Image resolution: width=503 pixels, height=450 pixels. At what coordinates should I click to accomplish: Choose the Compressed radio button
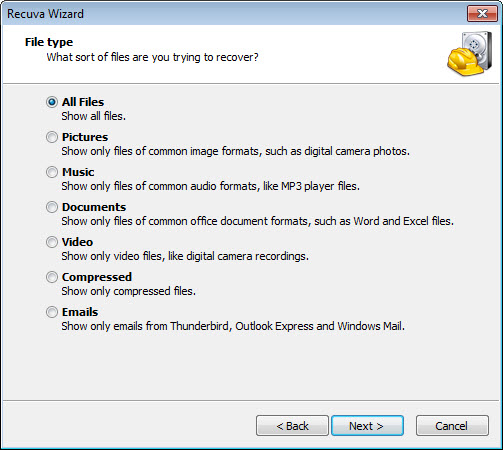52,277
